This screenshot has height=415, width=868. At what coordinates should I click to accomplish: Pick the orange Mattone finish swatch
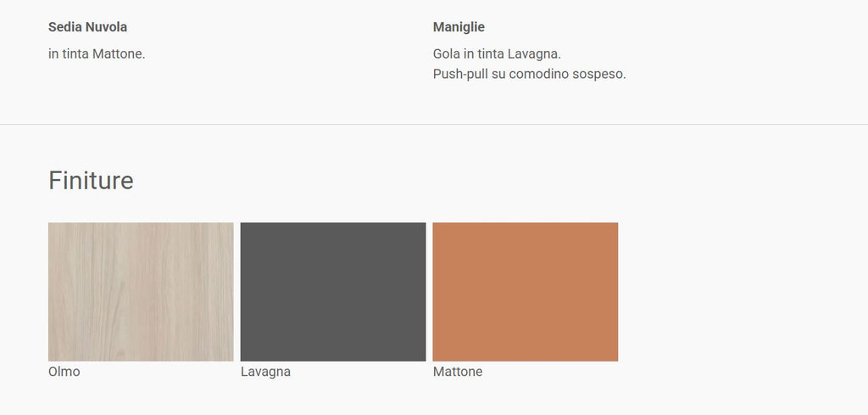(x=526, y=292)
